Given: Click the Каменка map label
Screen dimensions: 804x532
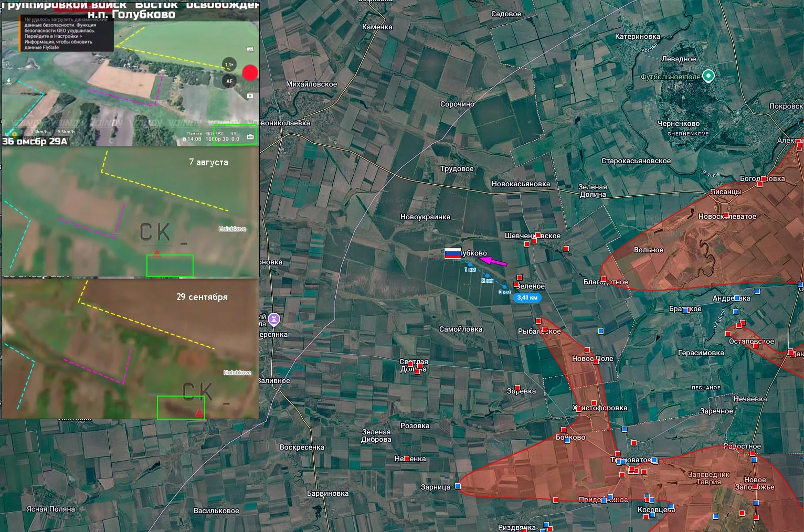Looking at the screenshot, I should click(x=377, y=27).
